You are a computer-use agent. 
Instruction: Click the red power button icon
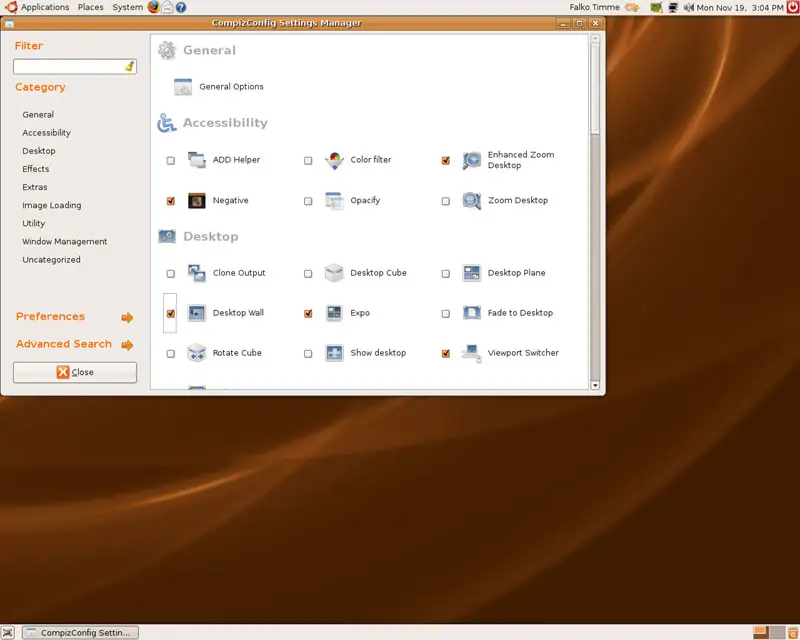pyautogui.click(x=793, y=7)
